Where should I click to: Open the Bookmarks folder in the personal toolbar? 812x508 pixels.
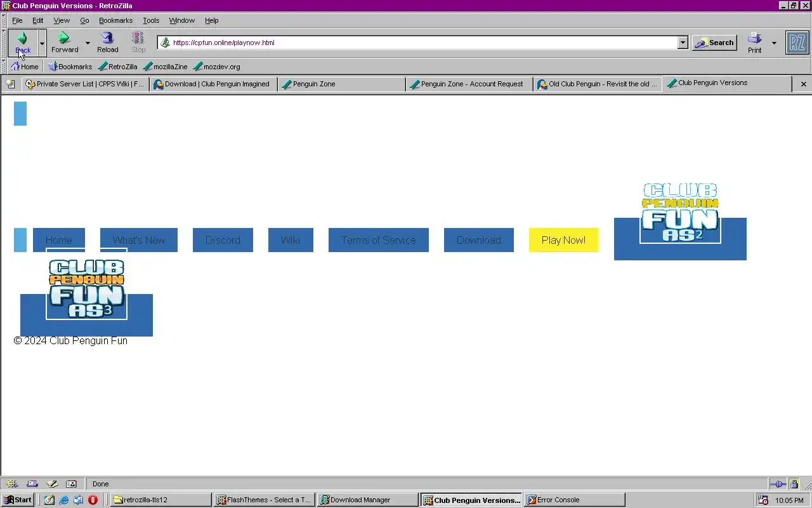tap(70, 66)
